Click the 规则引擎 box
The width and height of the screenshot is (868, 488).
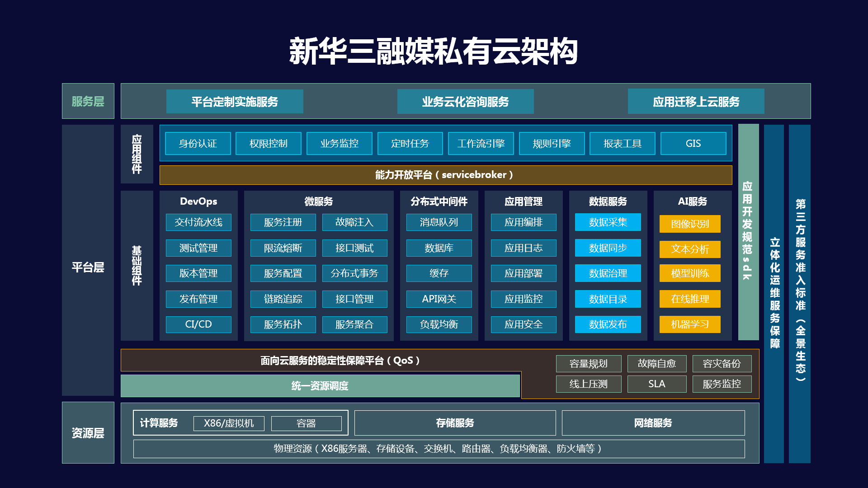pyautogui.click(x=552, y=143)
